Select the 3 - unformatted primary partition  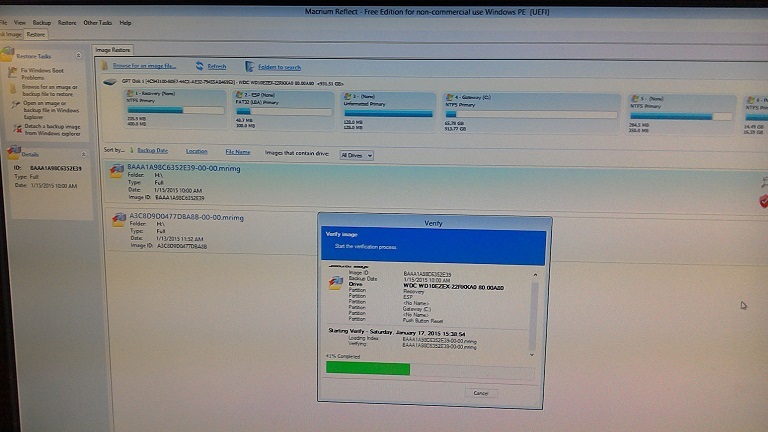(388, 112)
